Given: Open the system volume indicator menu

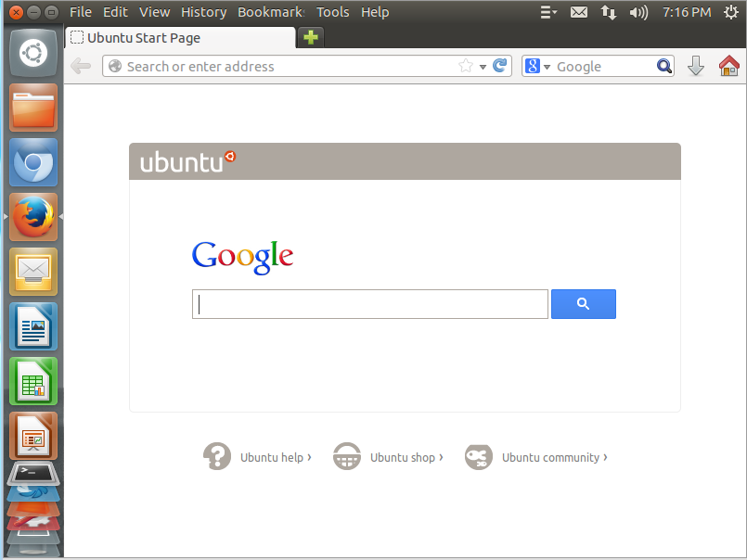Looking at the screenshot, I should coord(638,12).
